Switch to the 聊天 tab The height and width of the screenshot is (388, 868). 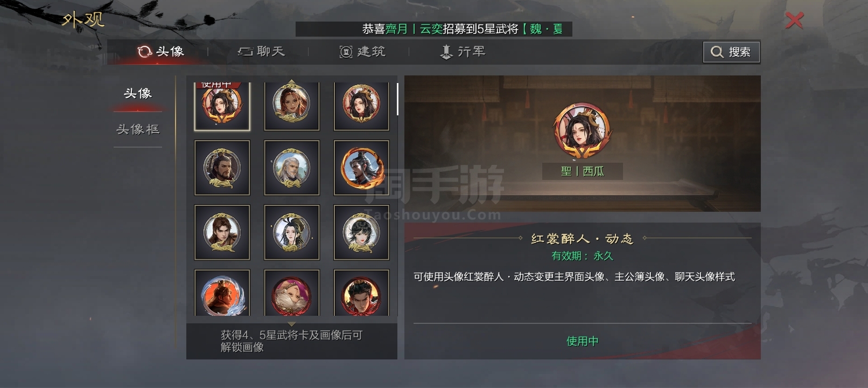261,52
